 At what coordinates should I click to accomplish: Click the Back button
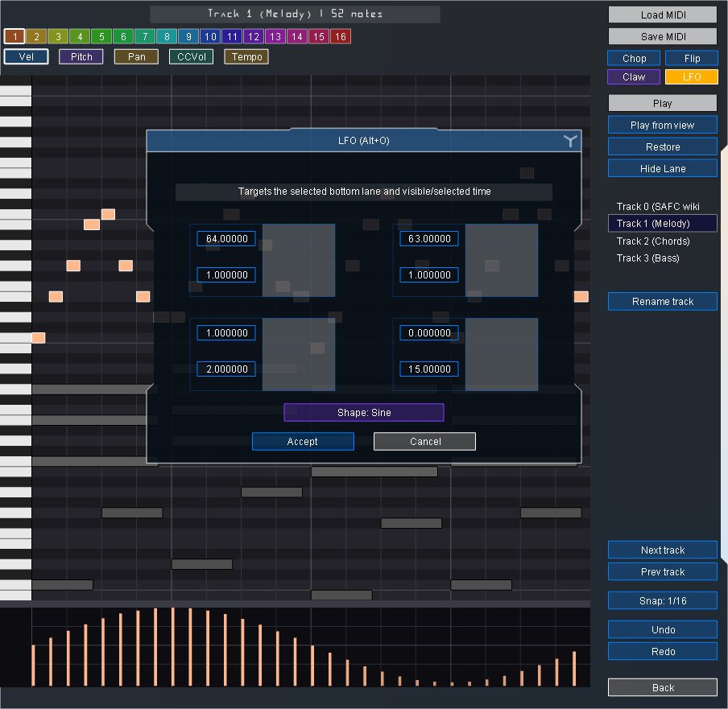tap(663, 687)
